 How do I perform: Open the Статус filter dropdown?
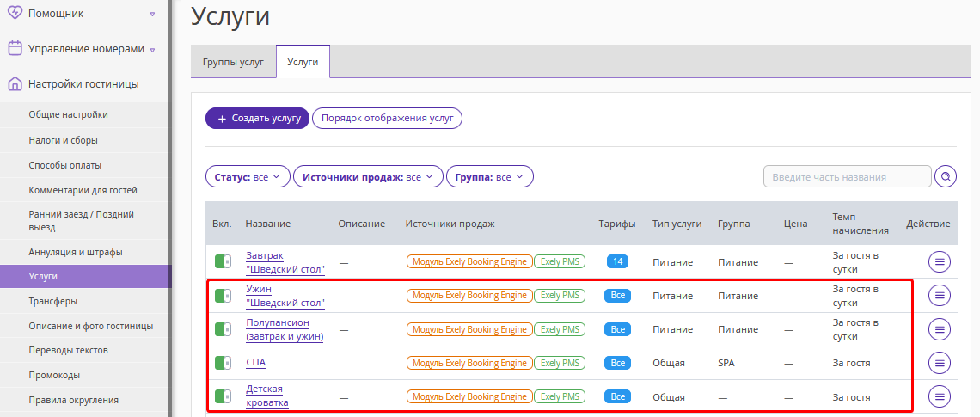coord(248,177)
